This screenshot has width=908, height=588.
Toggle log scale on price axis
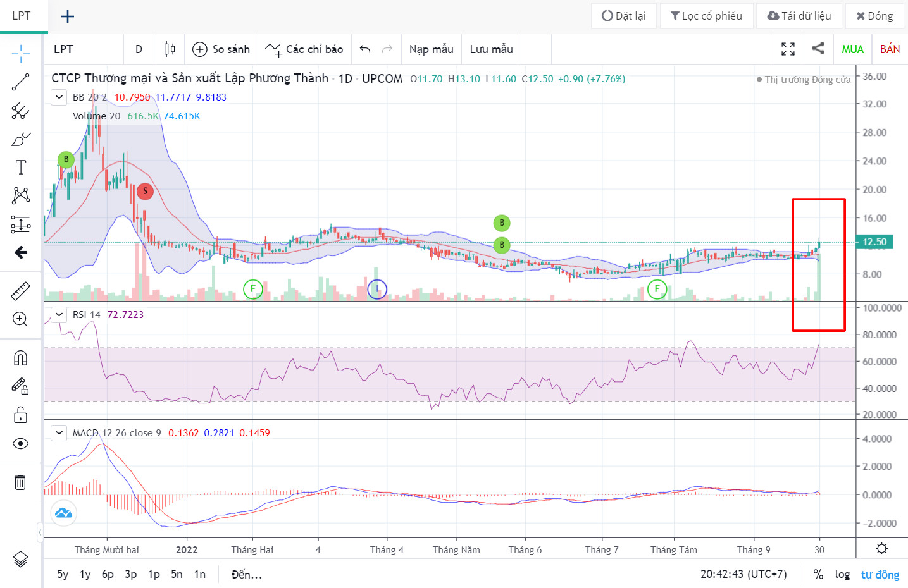click(x=842, y=574)
